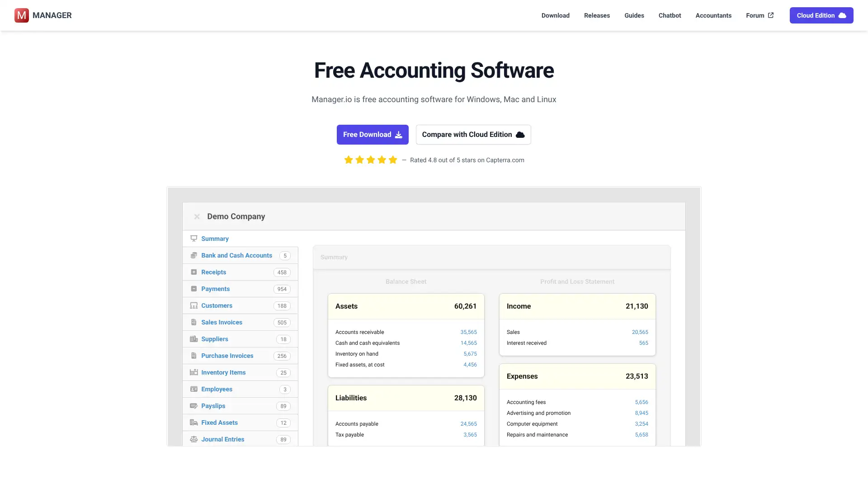Click the fifth gold rating star
Viewport: 868px width, 488px height.
click(x=393, y=160)
